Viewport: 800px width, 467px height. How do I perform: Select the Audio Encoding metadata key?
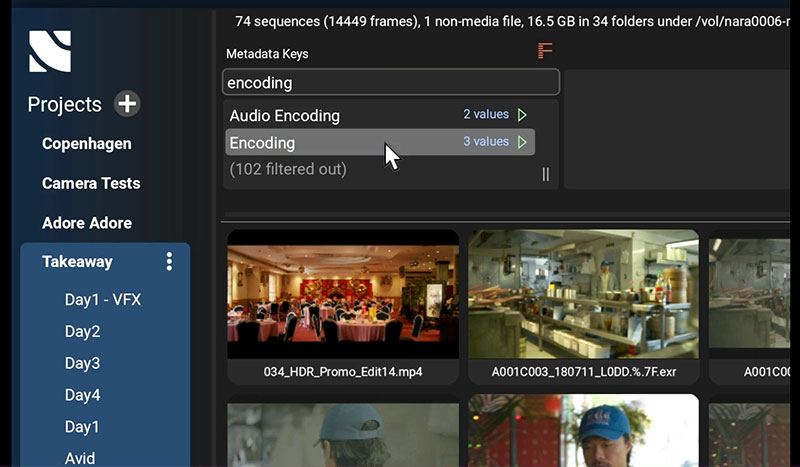(380, 115)
